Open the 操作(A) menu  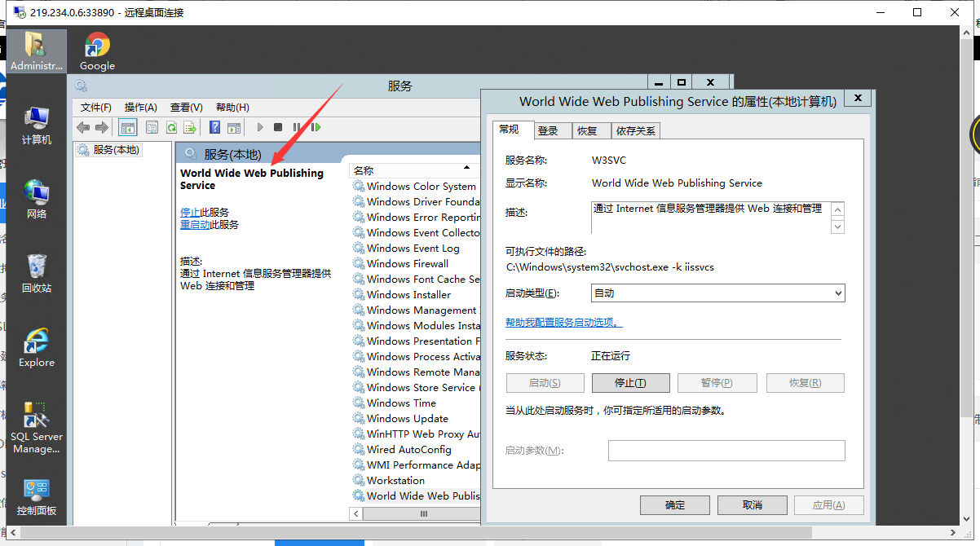click(141, 108)
